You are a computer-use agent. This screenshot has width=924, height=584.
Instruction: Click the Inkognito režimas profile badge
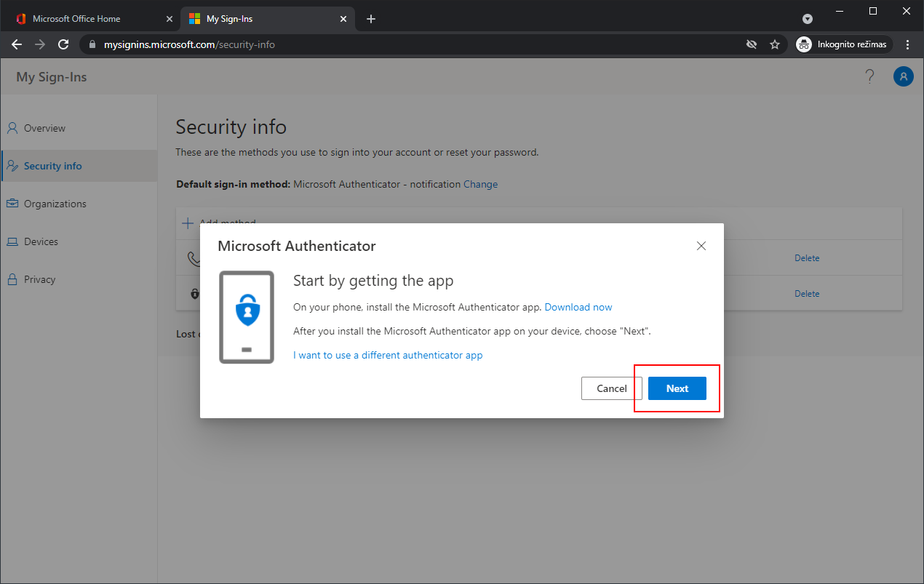click(x=843, y=44)
